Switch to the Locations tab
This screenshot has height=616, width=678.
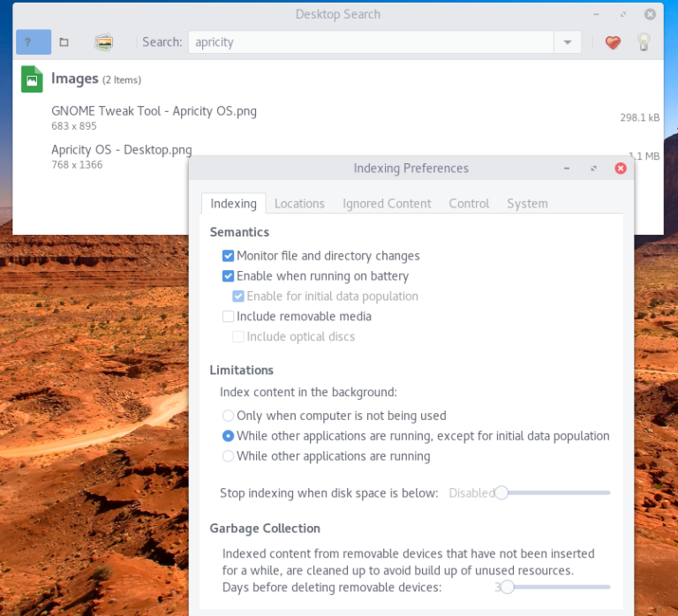(x=299, y=204)
